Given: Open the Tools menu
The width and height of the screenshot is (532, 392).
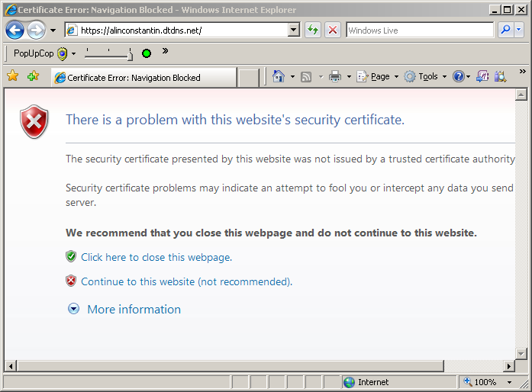Looking at the screenshot, I should 425,76.
